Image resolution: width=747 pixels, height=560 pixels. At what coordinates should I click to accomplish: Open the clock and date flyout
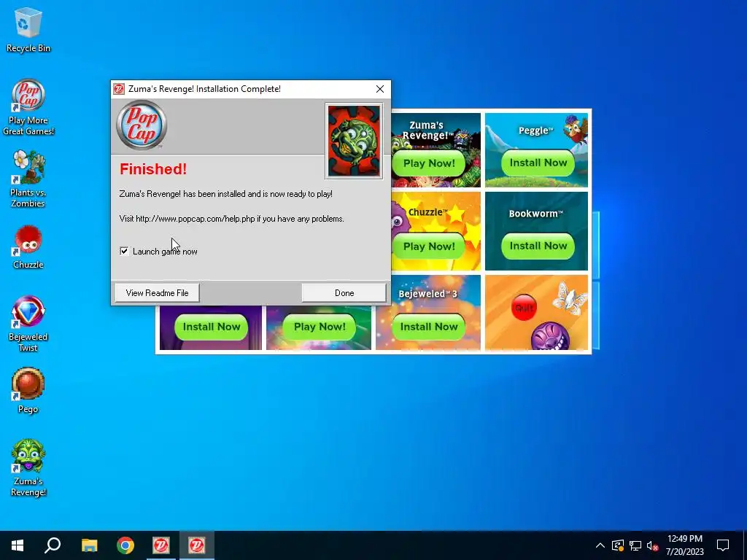pyautogui.click(x=684, y=545)
